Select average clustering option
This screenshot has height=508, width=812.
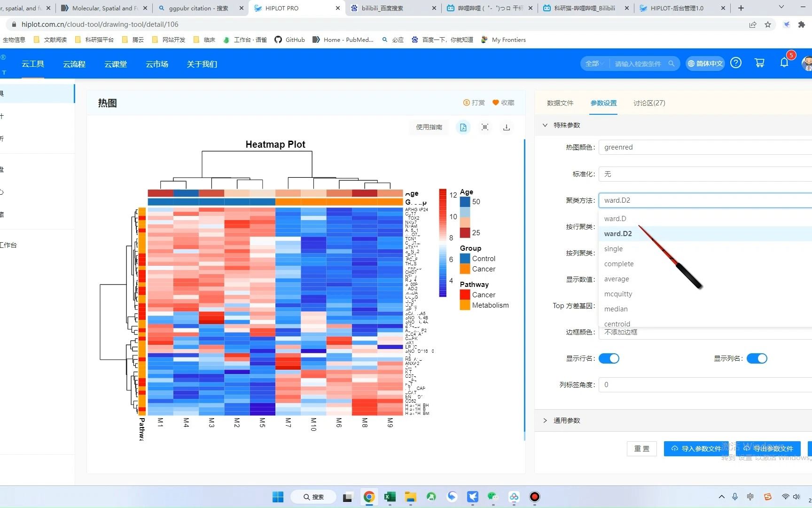[x=705, y=279]
